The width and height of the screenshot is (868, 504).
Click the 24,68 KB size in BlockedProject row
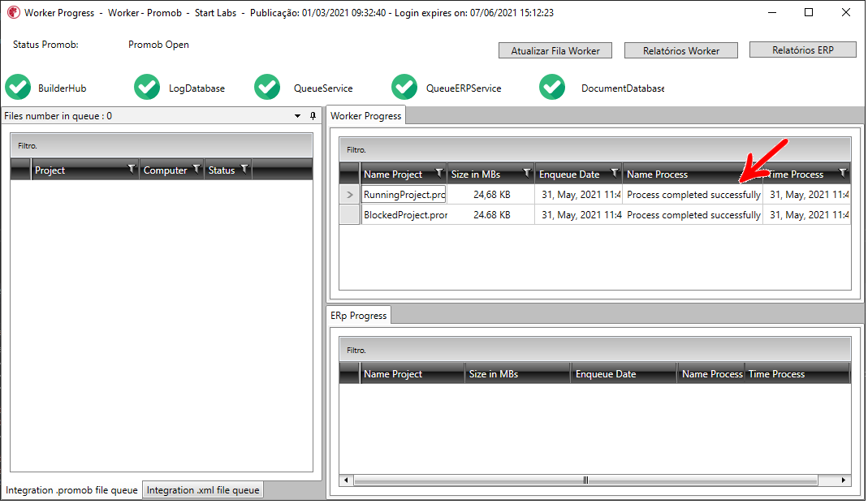pyautogui.click(x=491, y=214)
